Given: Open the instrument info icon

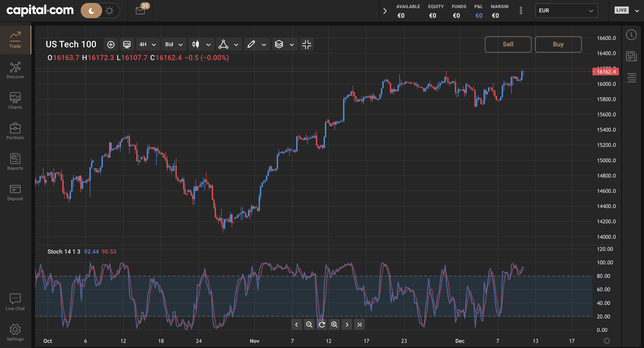Looking at the screenshot, I should pos(631,35).
